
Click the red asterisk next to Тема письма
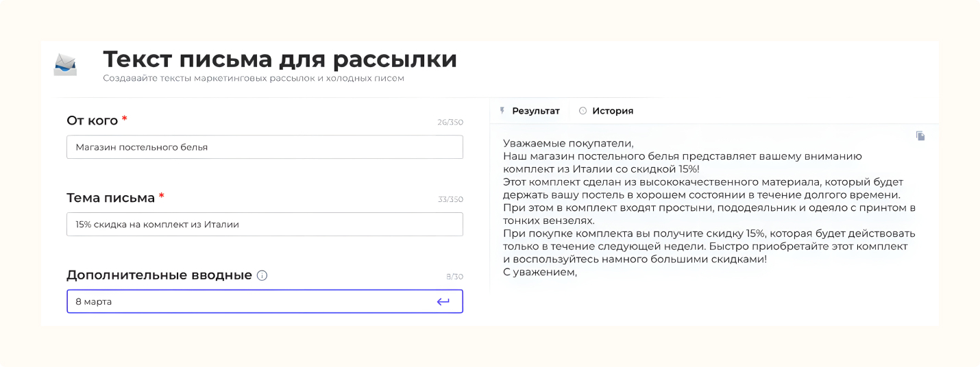coord(162,197)
